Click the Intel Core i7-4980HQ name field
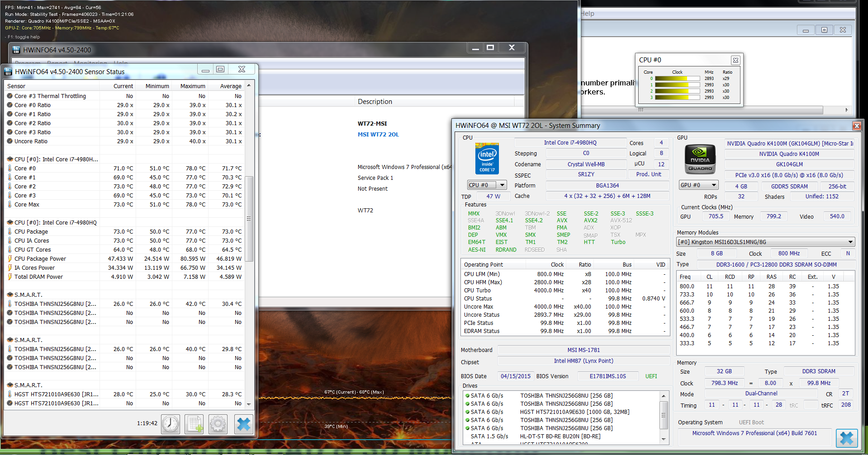This screenshot has height=455, width=868. 570,142
